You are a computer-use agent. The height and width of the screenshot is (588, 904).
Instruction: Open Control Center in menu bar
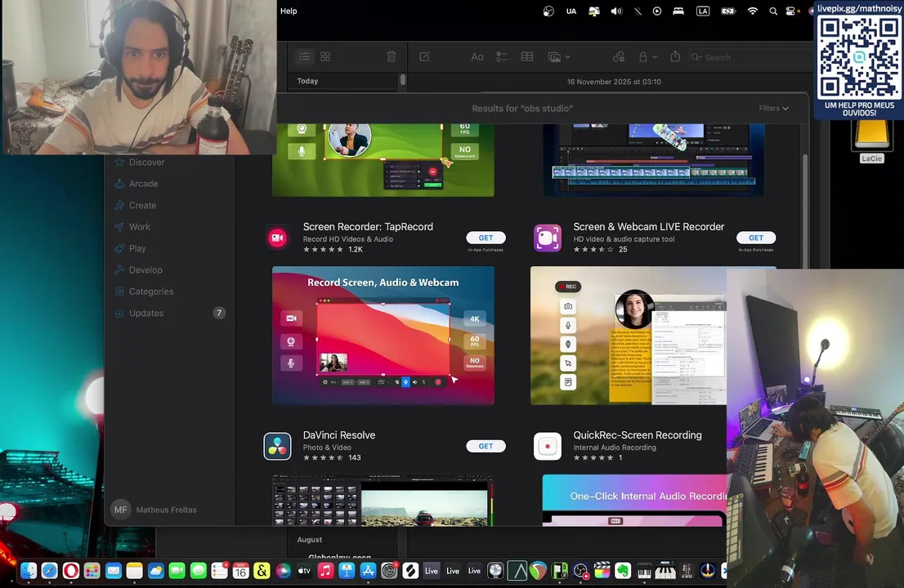click(x=790, y=11)
